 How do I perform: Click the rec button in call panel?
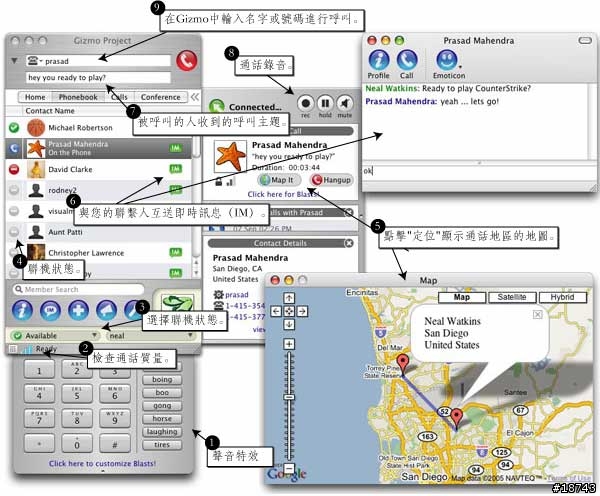305,103
